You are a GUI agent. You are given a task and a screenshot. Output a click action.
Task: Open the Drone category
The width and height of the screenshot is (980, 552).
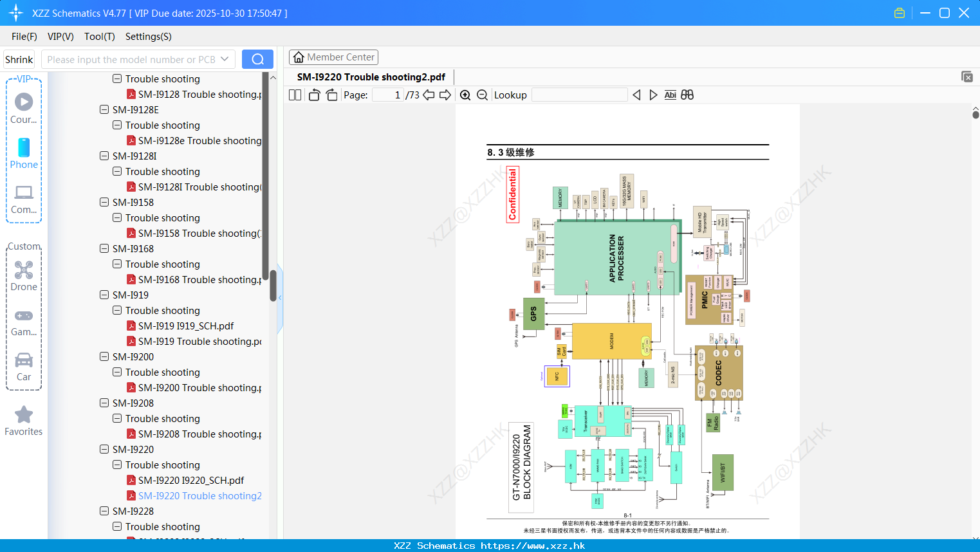24,276
